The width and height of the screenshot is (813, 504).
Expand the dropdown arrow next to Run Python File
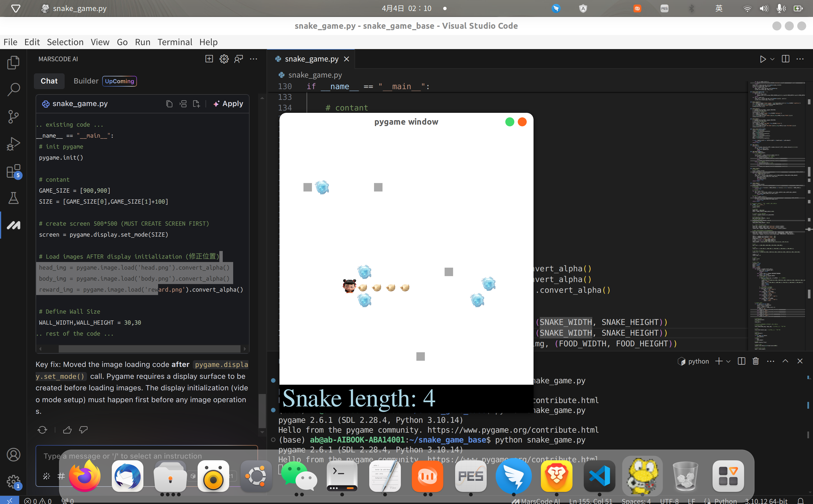point(772,59)
